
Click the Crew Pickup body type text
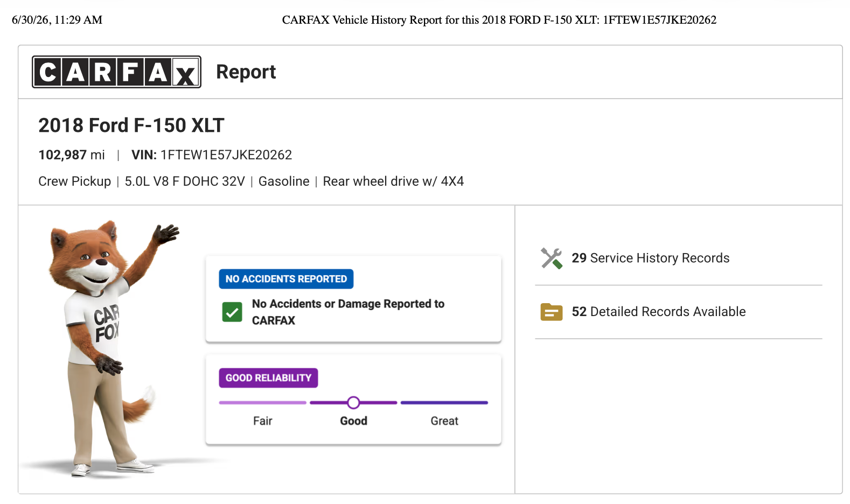click(75, 181)
